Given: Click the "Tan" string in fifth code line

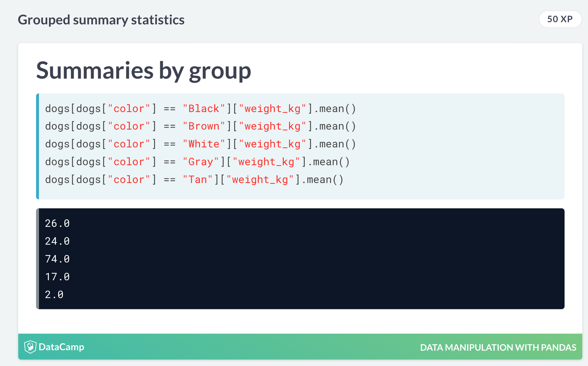Looking at the screenshot, I should click(197, 180).
